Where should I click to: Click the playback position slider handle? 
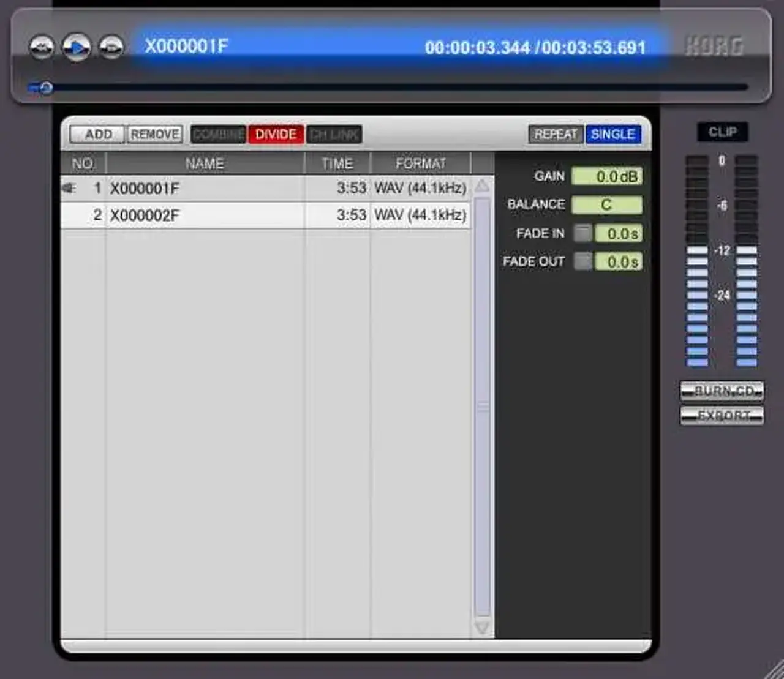45,88
